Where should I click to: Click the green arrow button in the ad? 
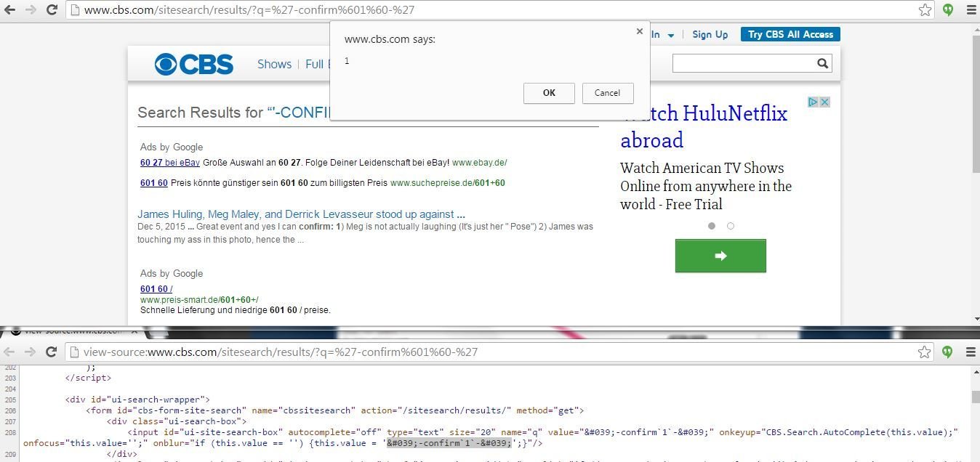(720, 256)
